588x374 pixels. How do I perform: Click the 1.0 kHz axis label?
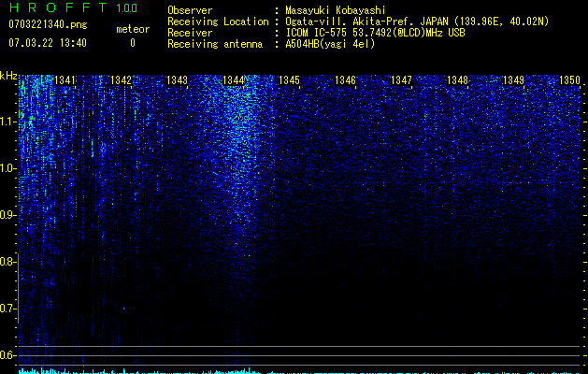pos(7,168)
